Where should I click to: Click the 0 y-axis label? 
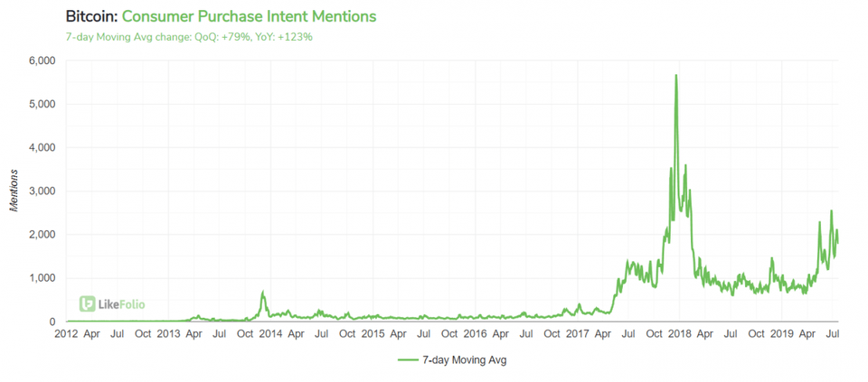point(52,321)
